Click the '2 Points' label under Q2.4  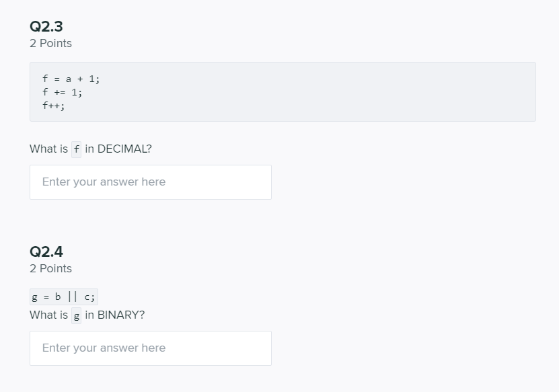(50, 268)
